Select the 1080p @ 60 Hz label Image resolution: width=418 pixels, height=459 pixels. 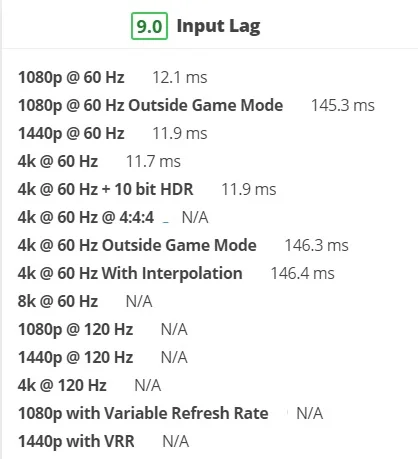coord(71,77)
